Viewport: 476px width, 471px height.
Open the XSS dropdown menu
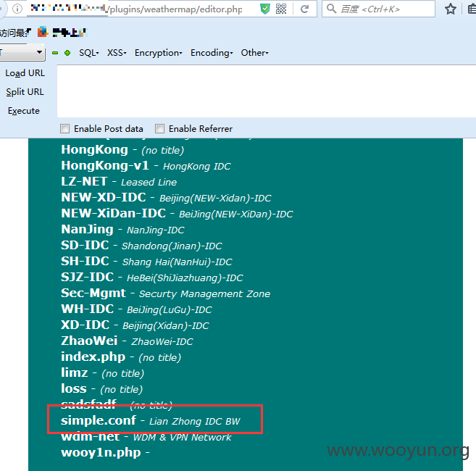117,53
